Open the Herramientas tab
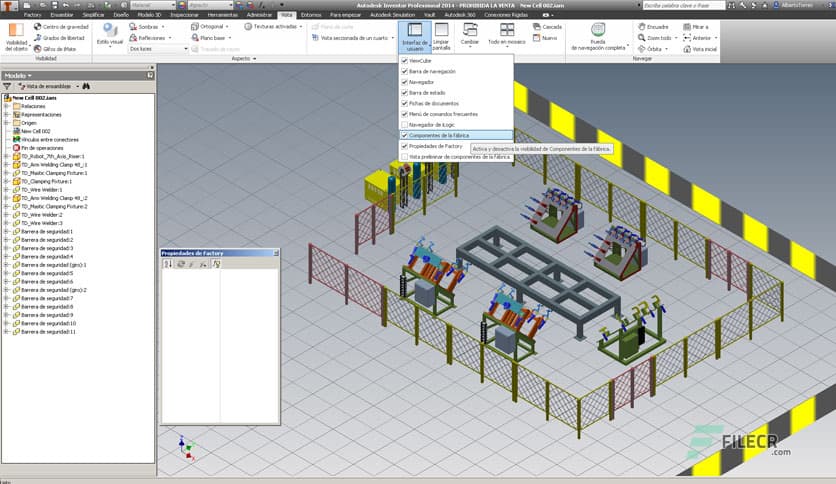Viewport: 836px width, 484px height. click(223, 15)
